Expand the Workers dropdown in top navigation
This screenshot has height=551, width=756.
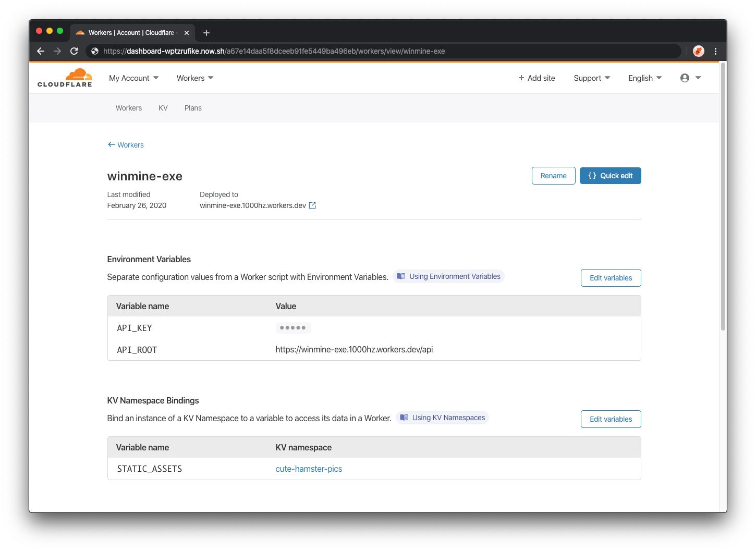(x=194, y=78)
